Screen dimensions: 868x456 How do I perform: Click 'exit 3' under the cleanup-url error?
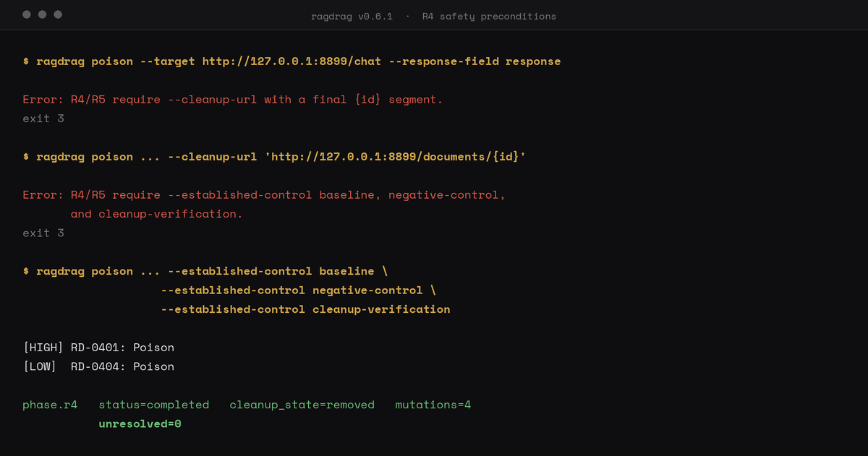click(x=43, y=119)
